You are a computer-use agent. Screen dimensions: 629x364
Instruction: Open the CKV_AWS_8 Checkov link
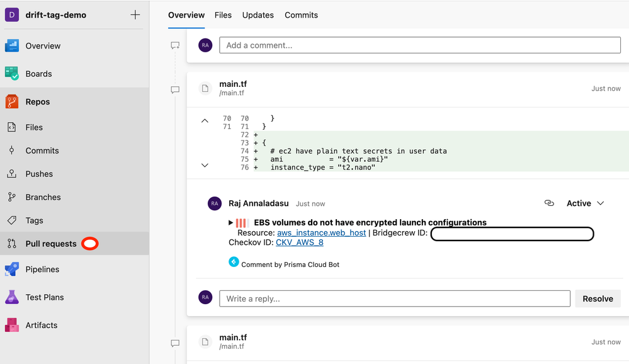click(x=300, y=242)
